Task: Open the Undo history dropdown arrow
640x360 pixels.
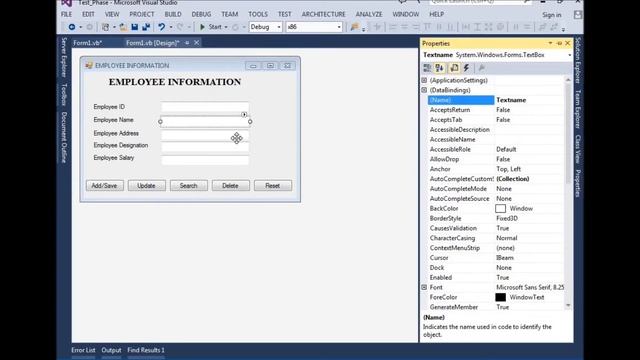Action: pos(171,27)
